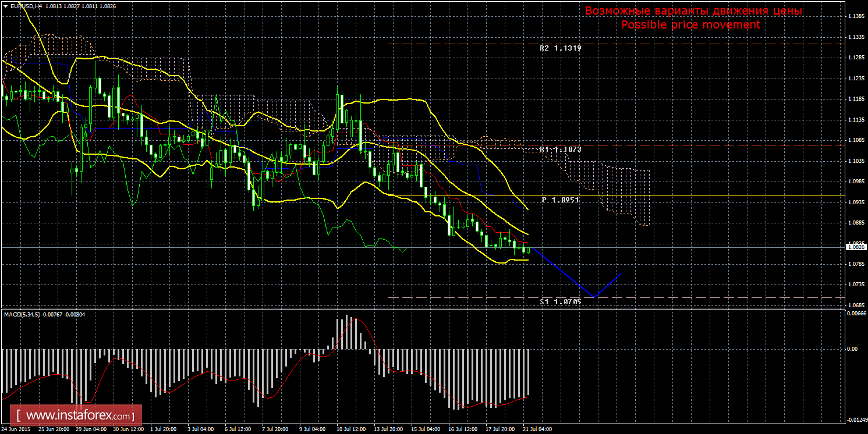
Task: Click the P 1.0951 pivot level label
Action: pyautogui.click(x=560, y=200)
